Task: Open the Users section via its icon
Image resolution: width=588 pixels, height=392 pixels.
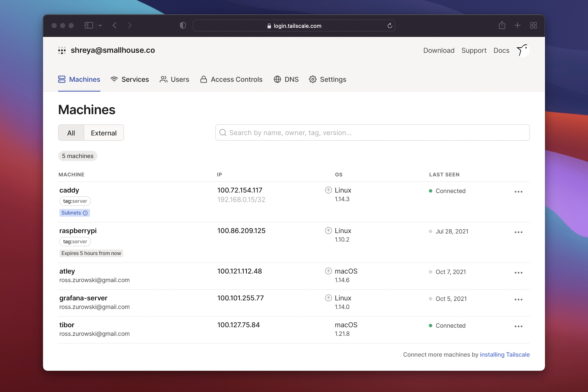Action: coord(163,79)
